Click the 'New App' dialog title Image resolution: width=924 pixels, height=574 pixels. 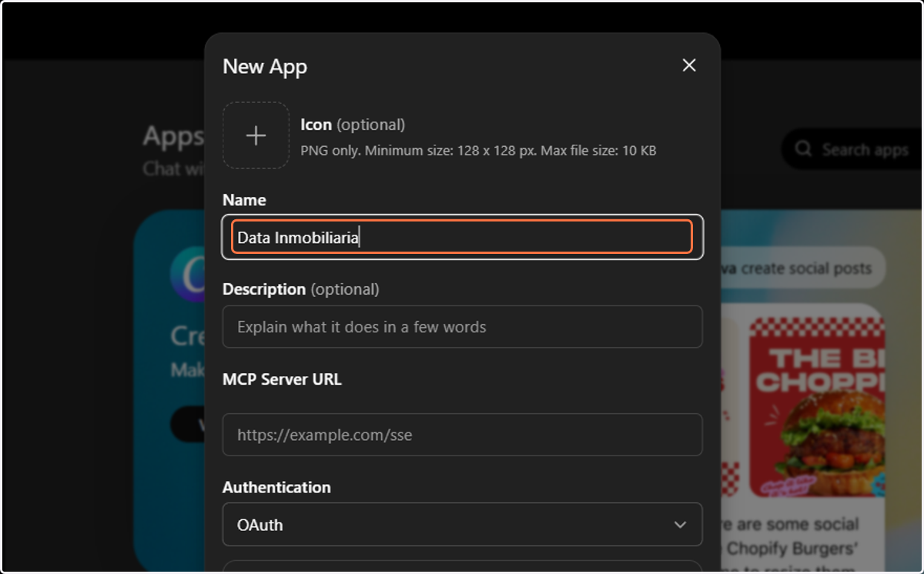pos(265,66)
